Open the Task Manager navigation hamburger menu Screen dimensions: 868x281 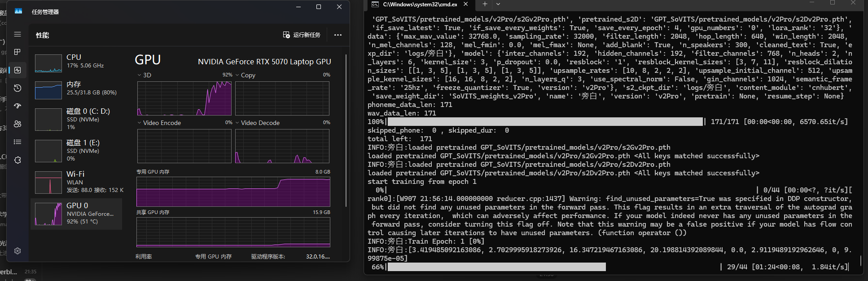[18, 34]
